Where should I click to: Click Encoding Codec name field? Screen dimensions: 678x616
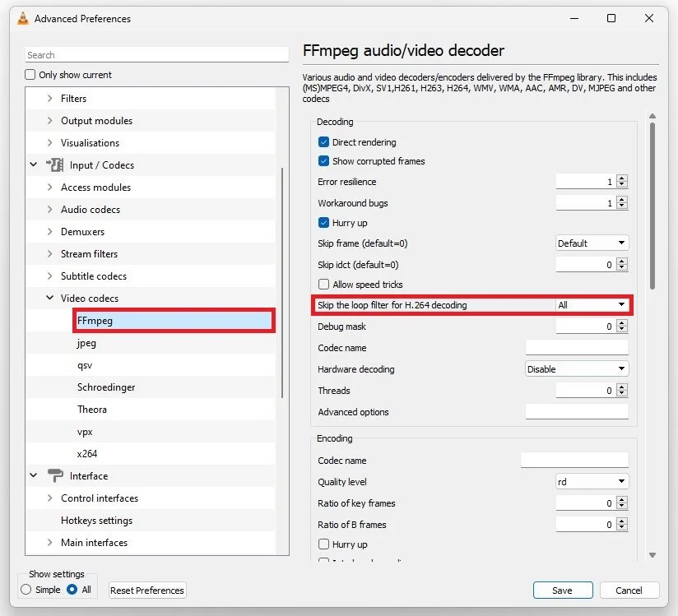point(574,460)
